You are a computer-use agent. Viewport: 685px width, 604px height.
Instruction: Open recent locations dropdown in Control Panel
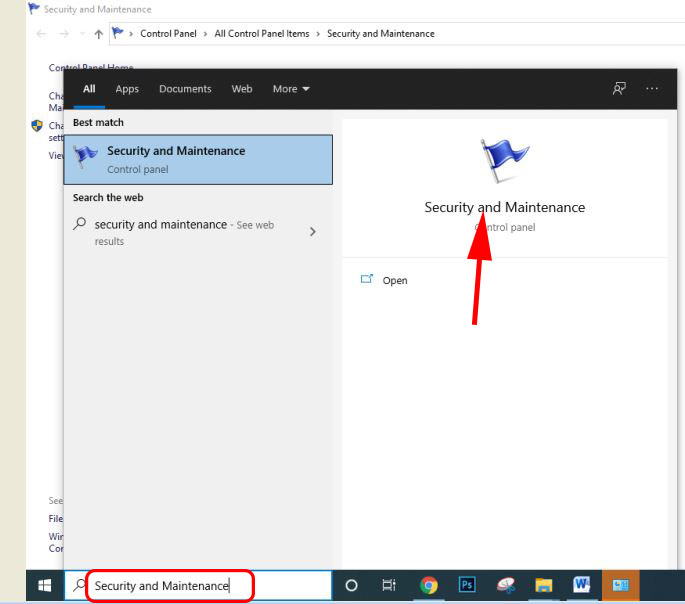click(82, 34)
